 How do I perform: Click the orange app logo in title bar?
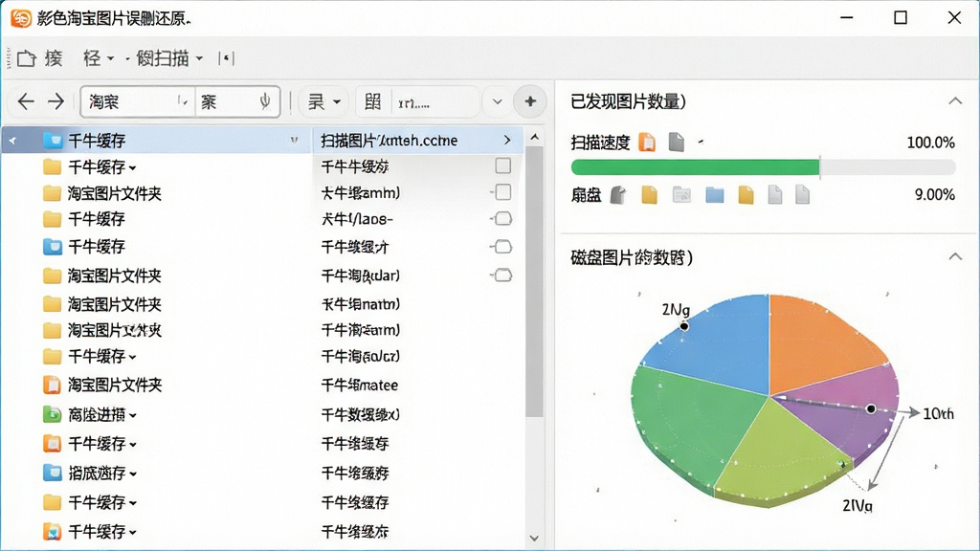[x=21, y=18]
